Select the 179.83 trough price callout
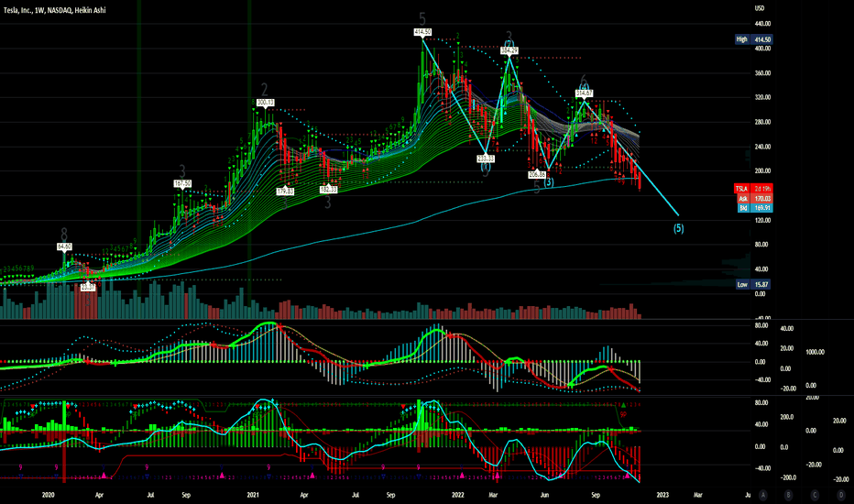854x504 pixels. click(285, 192)
